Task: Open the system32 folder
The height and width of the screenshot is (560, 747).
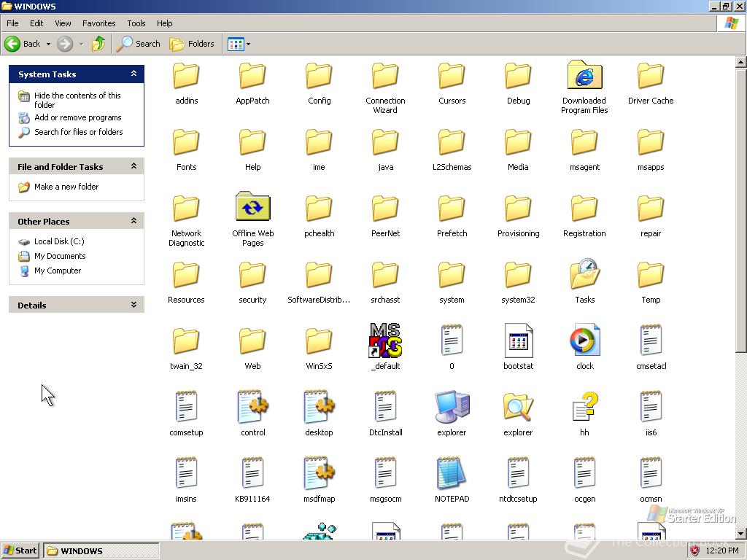Action: coord(518,274)
